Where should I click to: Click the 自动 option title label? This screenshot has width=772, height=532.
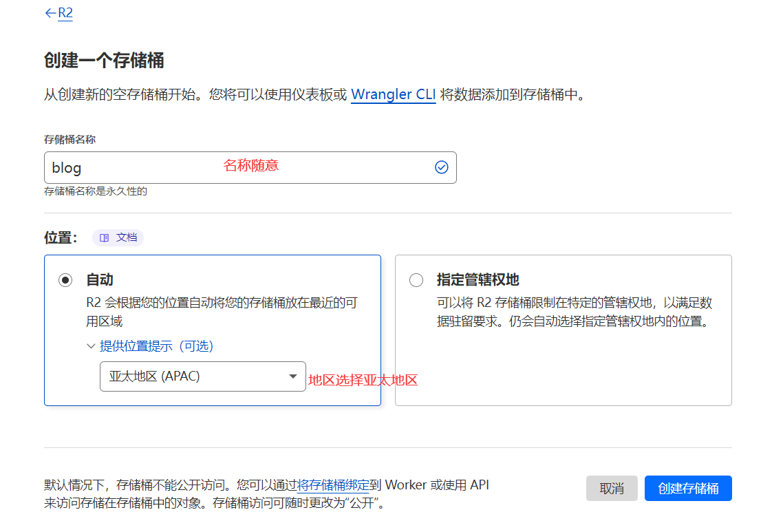tap(100, 280)
